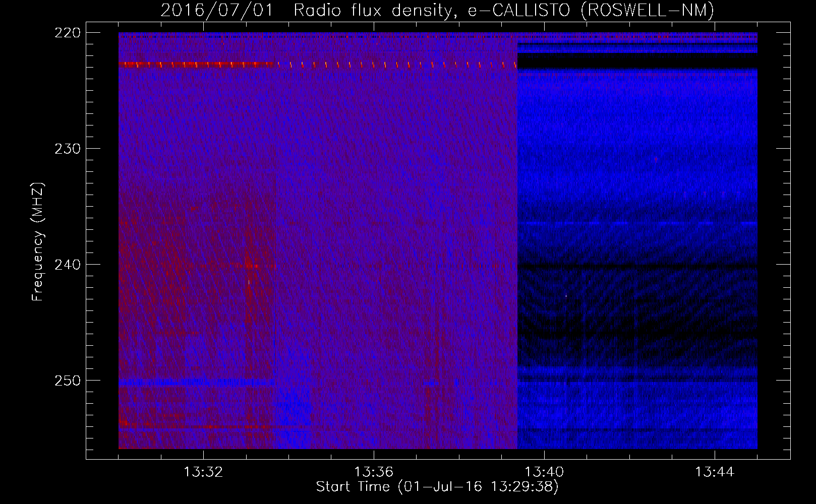Click the 'Frequency (MHZ)' axis label
Image resolution: width=816 pixels, height=504 pixels.
tap(38, 242)
